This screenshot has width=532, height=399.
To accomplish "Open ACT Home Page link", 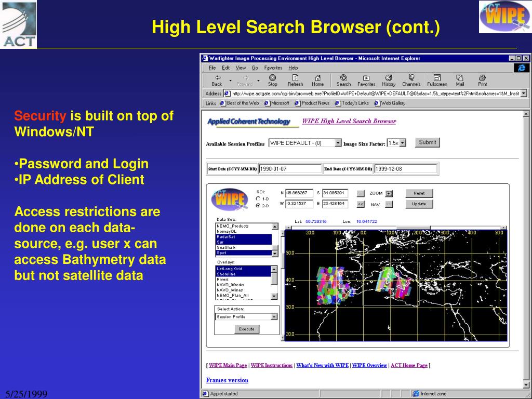I will pyautogui.click(x=409, y=365).
